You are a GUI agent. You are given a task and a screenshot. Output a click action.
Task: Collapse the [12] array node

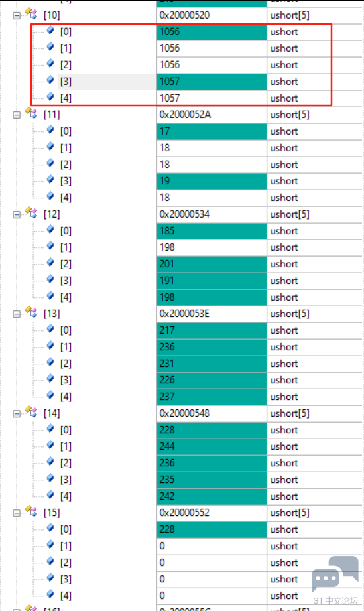(17, 215)
